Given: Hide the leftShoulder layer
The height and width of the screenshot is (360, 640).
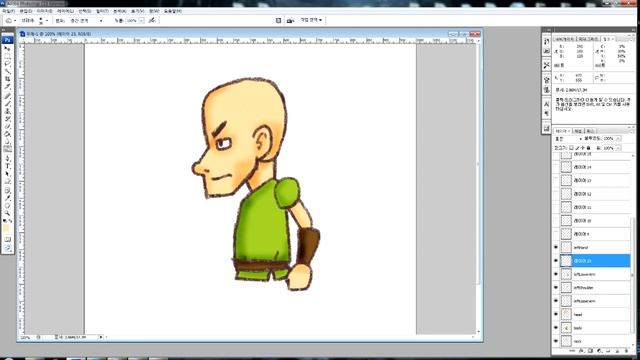Looking at the screenshot, I should [x=556, y=288].
